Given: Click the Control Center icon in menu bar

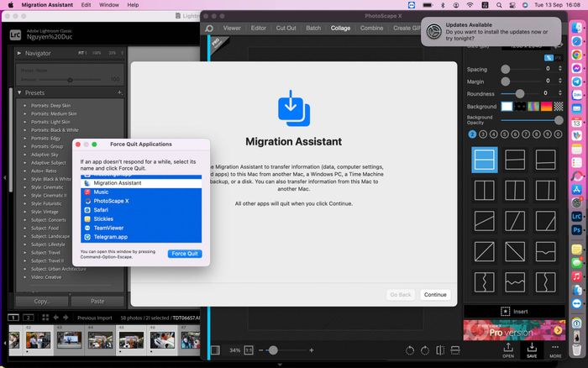Looking at the screenshot, I should tap(512, 5).
